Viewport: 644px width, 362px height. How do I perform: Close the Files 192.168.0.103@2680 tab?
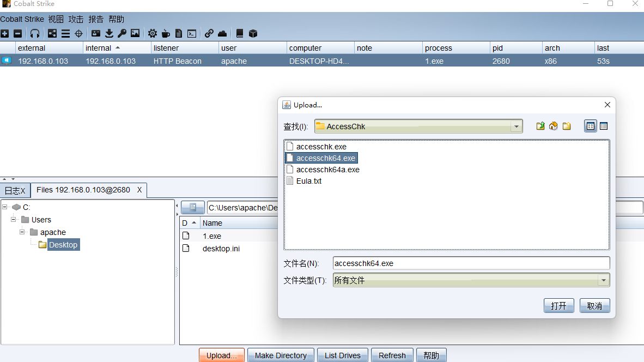[x=139, y=190]
